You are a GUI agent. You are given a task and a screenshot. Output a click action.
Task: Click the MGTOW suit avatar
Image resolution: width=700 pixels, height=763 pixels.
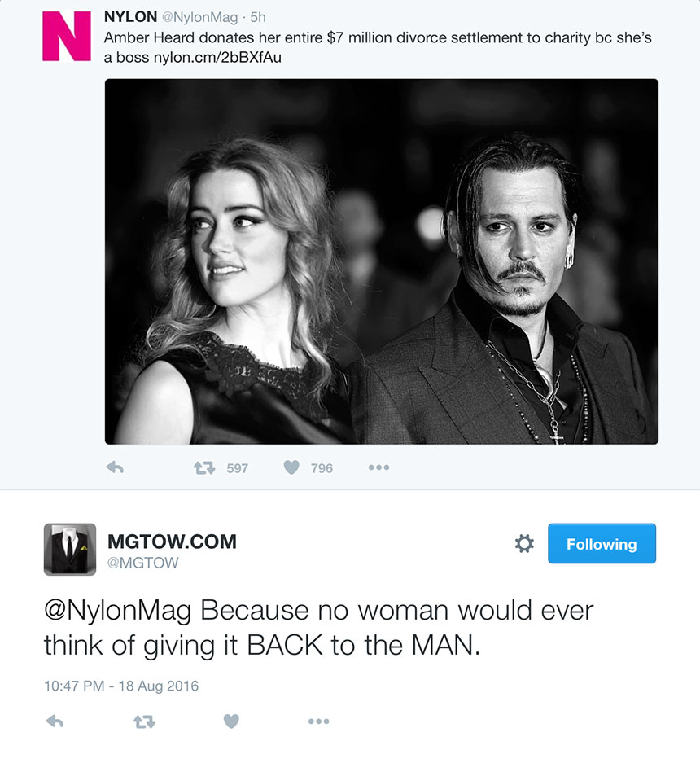tap(69, 550)
